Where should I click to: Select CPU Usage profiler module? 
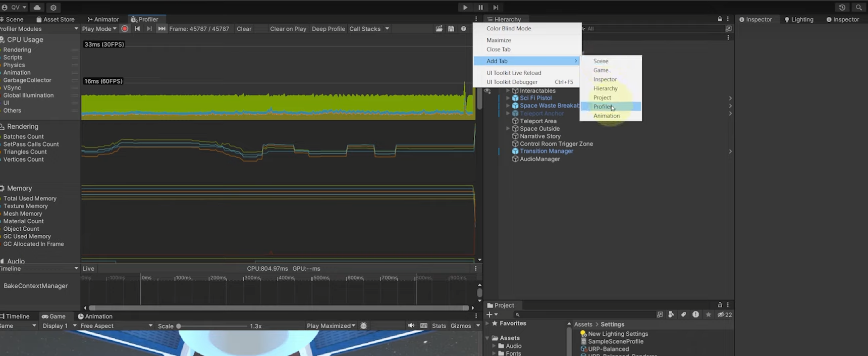(25, 39)
